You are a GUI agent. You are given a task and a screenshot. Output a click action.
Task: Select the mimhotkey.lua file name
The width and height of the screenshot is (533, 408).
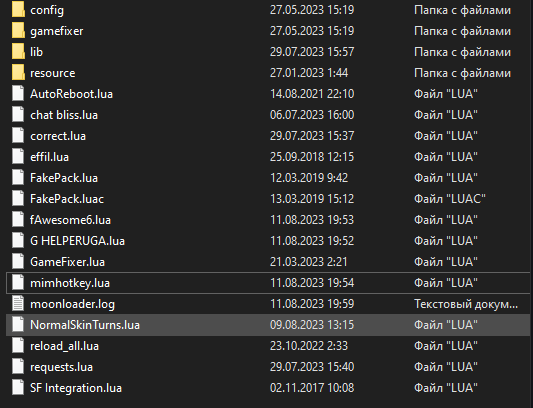pyautogui.click(x=70, y=283)
